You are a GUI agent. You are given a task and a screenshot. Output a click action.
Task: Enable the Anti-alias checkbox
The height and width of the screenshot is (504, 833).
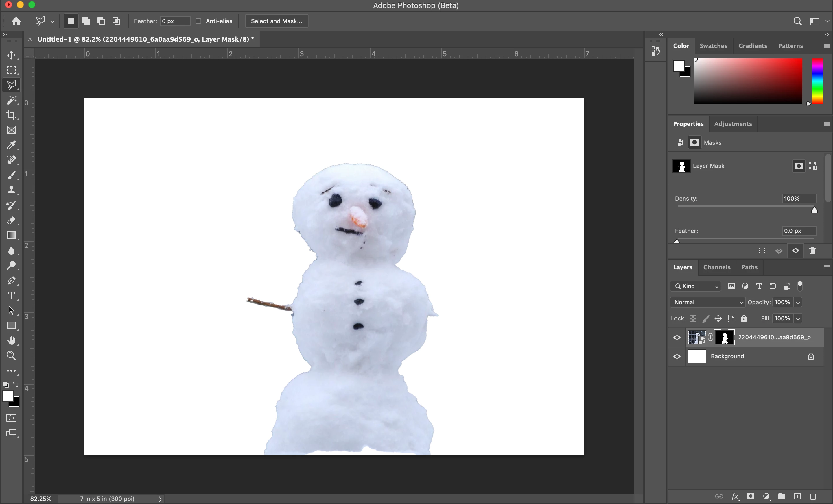pyautogui.click(x=198, y=21)
